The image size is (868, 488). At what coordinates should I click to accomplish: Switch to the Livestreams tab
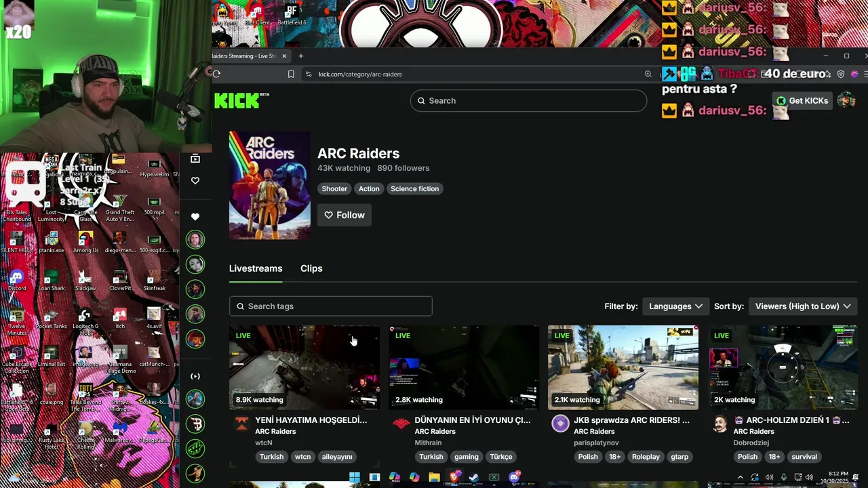click(256, 268)
